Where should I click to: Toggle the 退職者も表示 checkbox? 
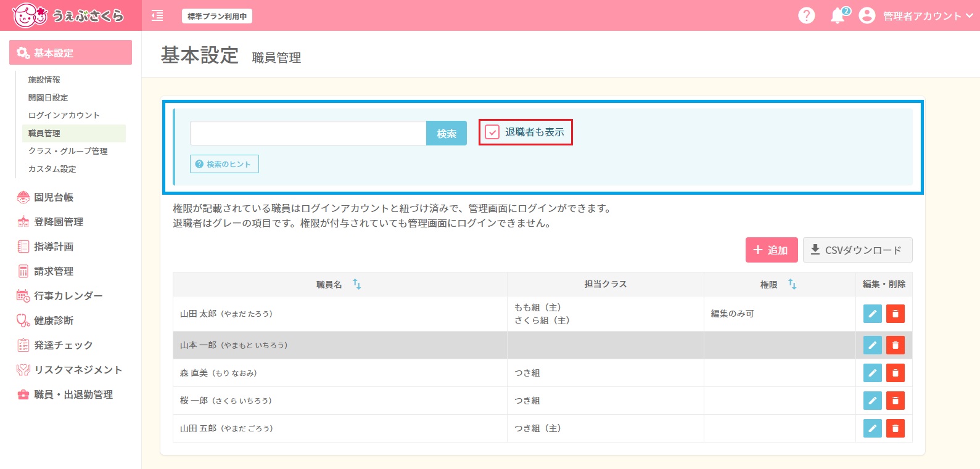[x=492, y=132]
